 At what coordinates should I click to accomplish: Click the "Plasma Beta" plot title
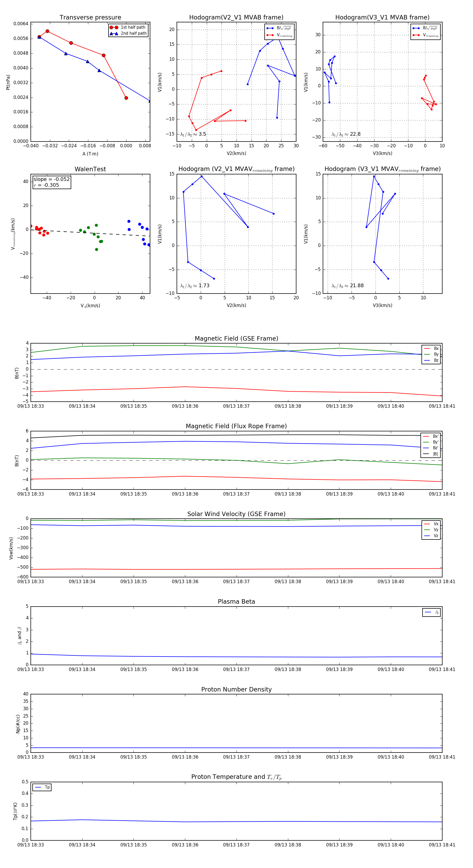[236, 602]
